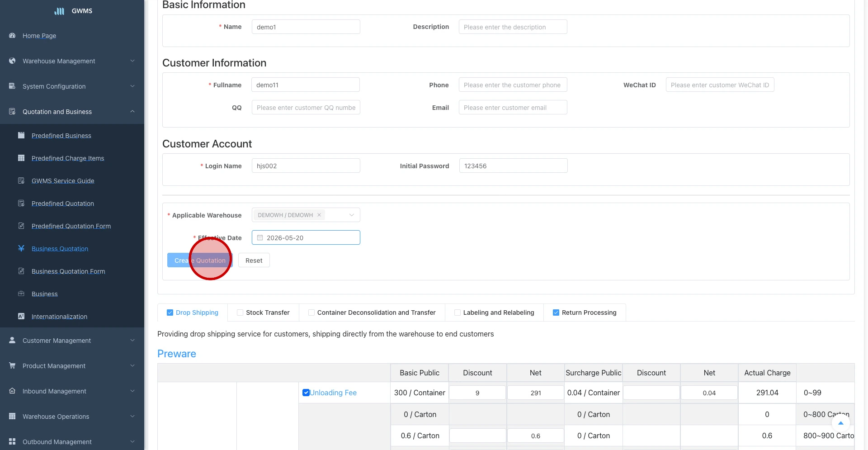Click the Predefined Quotation Form edit icon
The width and height of the screenshot is (868, 450).
tap(21, 226)
